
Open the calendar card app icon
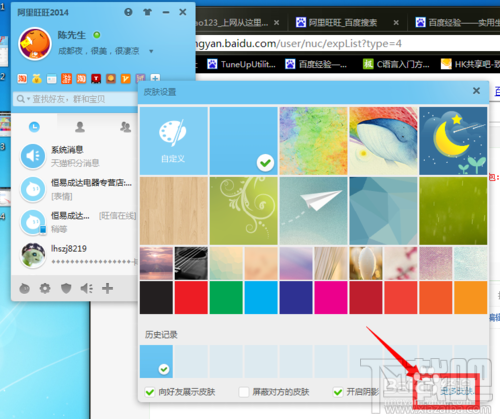(52, 79)
